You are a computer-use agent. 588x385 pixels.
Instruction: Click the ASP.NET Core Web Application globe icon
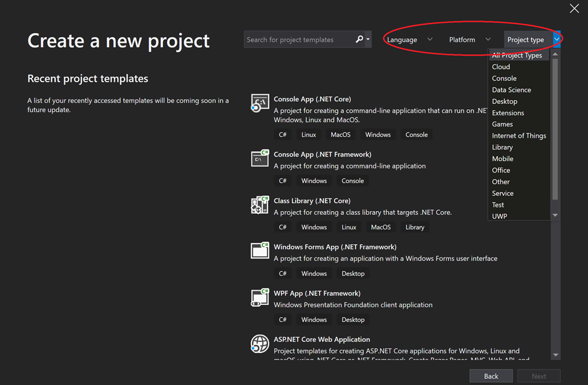[260, 344]
